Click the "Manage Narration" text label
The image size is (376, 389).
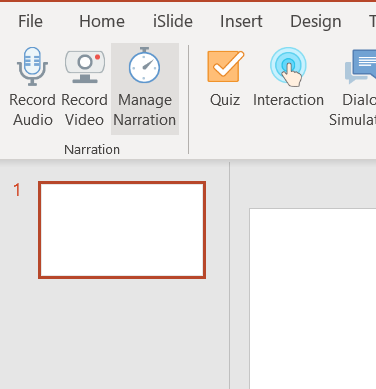145,110
